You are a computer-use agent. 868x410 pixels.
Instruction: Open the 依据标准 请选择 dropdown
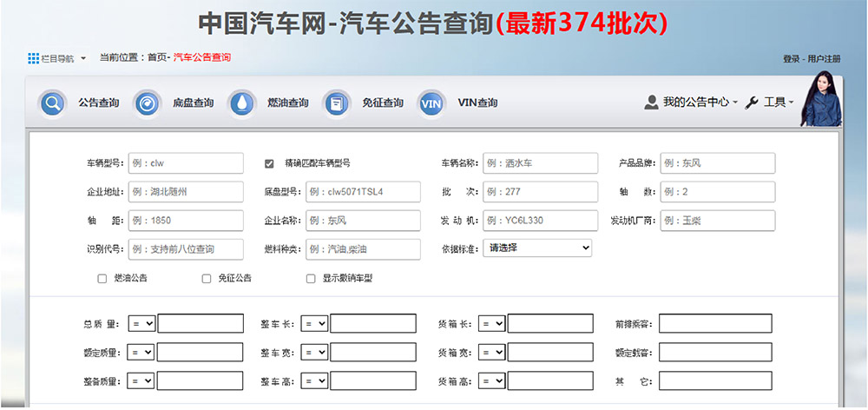[x=537, y=248]
